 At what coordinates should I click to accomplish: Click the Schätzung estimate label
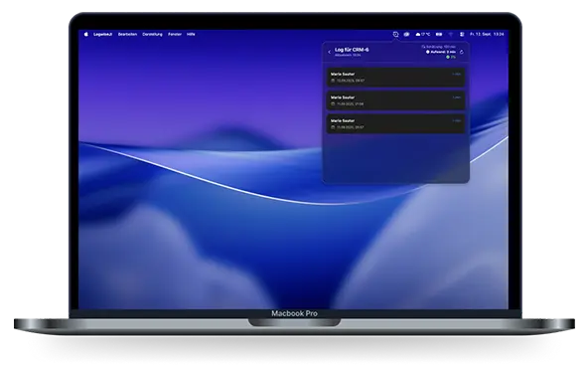tap(439, 47)
